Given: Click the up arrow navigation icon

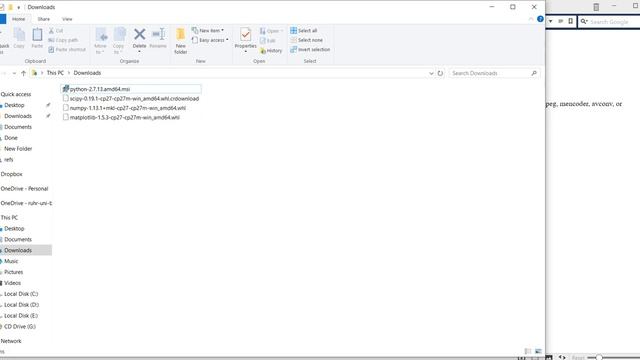Looking at the screenshot, I should pyautogui.click(x=23, y=73).
